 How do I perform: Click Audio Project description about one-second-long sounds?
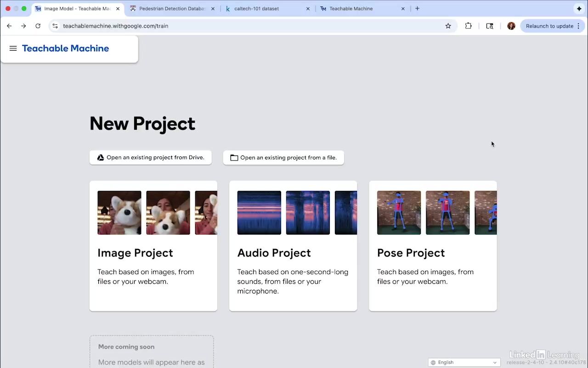pyautogui.click(x=293, y=282)
